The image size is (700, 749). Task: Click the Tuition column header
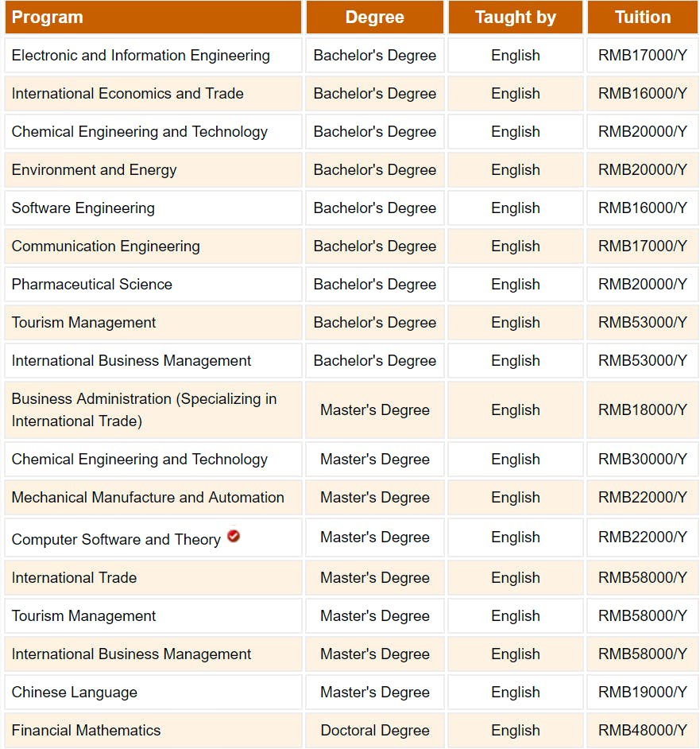coord(642,17)
